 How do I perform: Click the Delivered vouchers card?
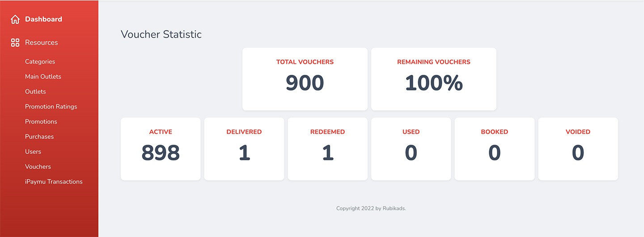[x=244, y=149]
